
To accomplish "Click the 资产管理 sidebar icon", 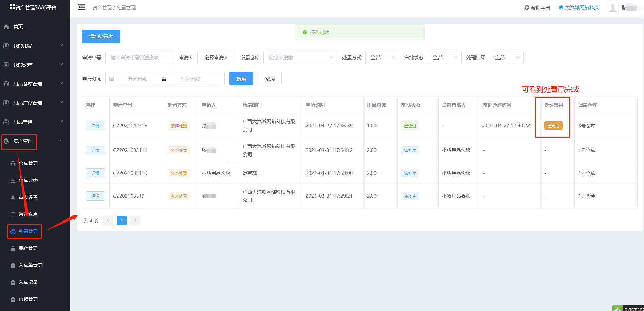I will pos(6,141).
